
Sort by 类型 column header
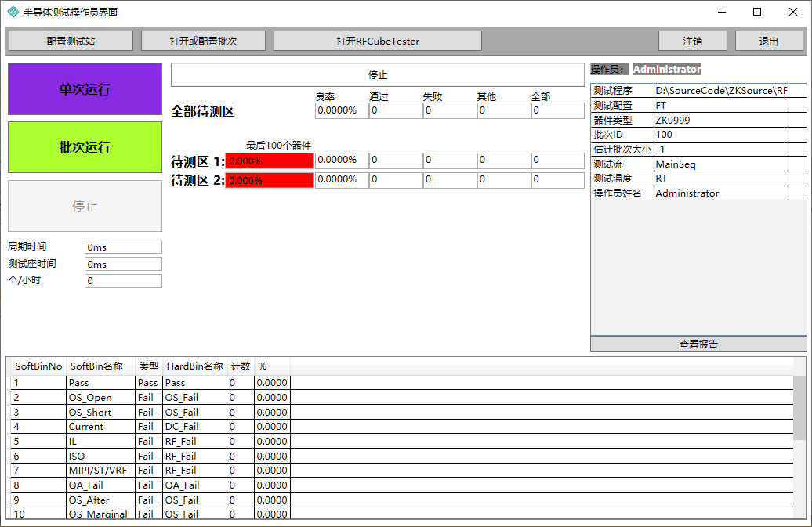pos(149,366)
